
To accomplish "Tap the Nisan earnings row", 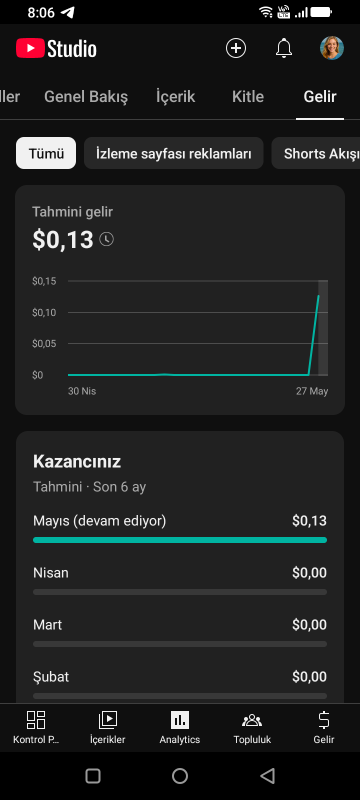I will click(180, 581).
